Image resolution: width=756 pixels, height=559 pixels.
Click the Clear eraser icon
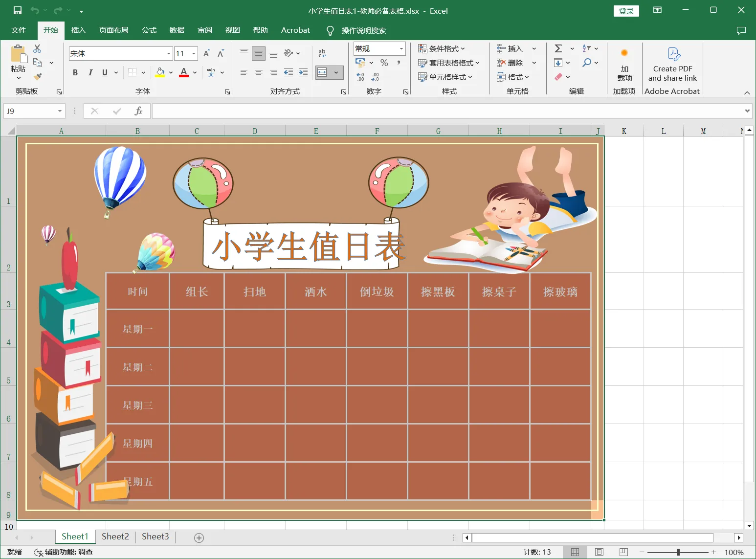[558, 77]
